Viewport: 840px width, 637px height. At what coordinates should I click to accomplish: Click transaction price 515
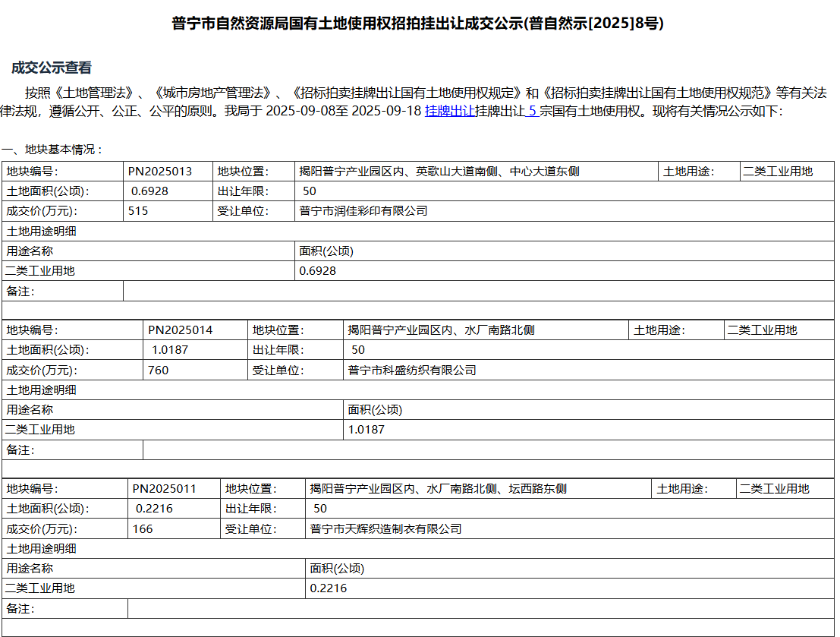(x=137, y=211)
